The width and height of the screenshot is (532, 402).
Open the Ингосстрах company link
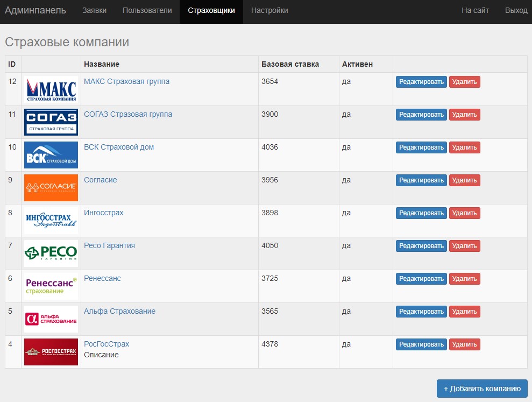104,213
